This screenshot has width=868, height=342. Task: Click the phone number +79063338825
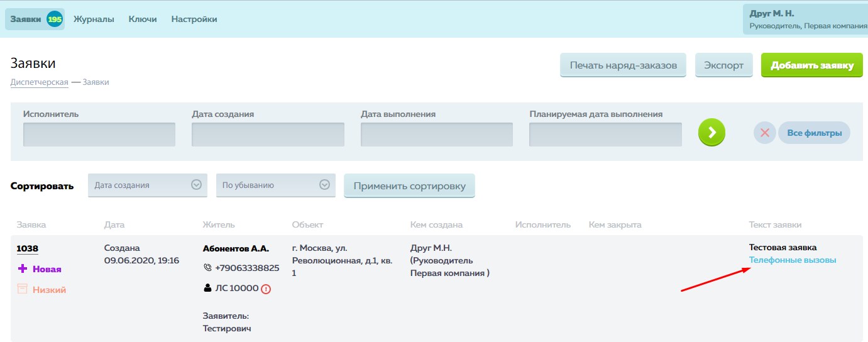[247, 268]
